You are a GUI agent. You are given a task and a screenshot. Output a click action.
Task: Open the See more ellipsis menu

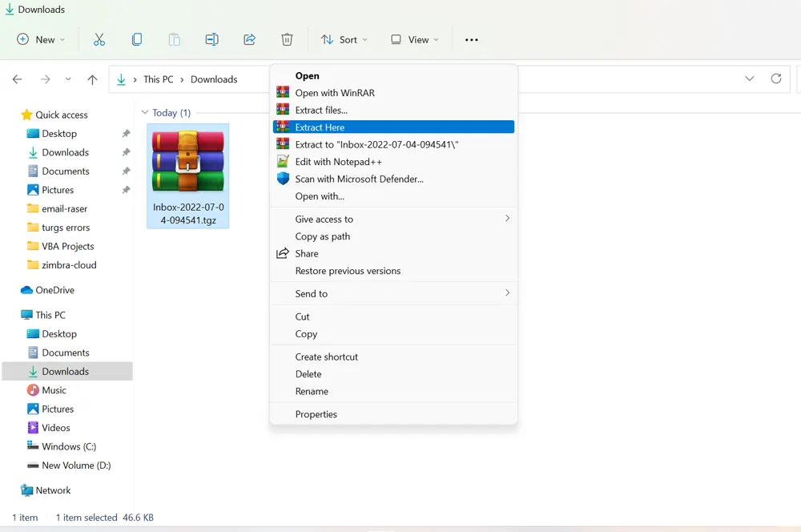(471, 39)
